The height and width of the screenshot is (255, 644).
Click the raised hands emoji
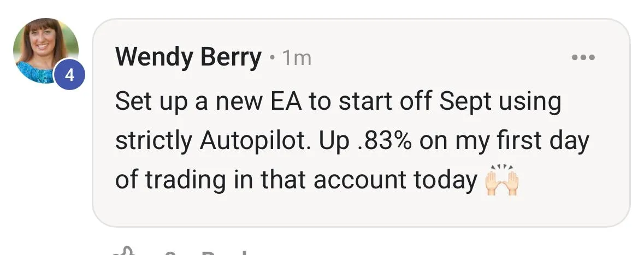[x=501, y=180]
